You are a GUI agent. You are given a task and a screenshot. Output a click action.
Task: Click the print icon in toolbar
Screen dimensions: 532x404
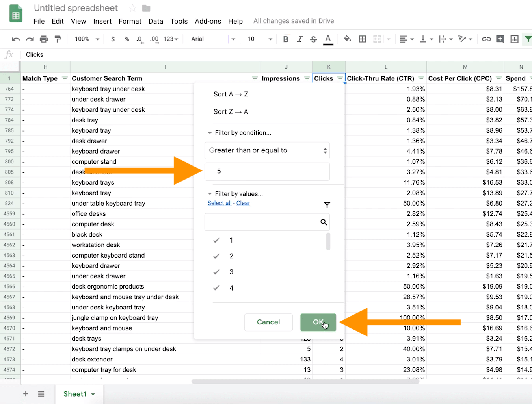[x=44, y=39]
